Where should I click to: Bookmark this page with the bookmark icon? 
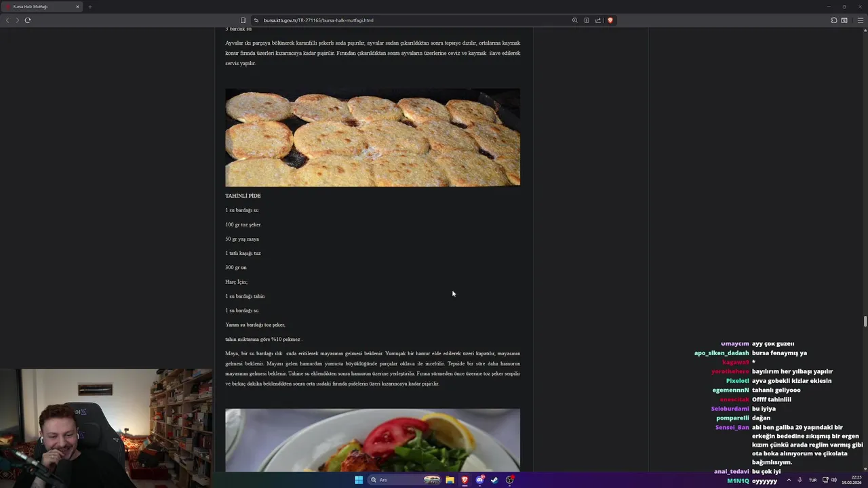(243, 20)
